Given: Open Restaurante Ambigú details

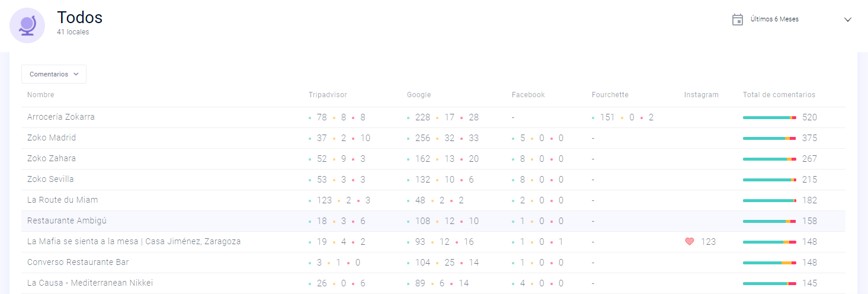Looking at the screenshot, I should pyautogui.click(x=433, y=221).
